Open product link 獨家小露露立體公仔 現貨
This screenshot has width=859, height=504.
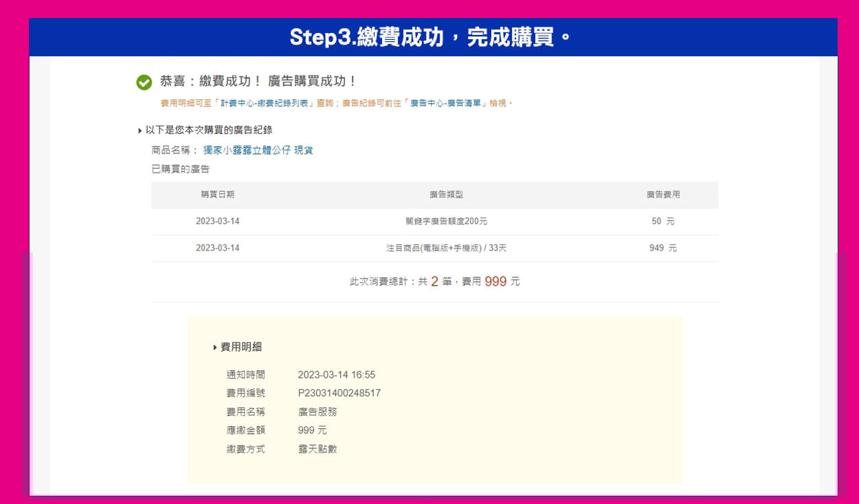[258, 150]
